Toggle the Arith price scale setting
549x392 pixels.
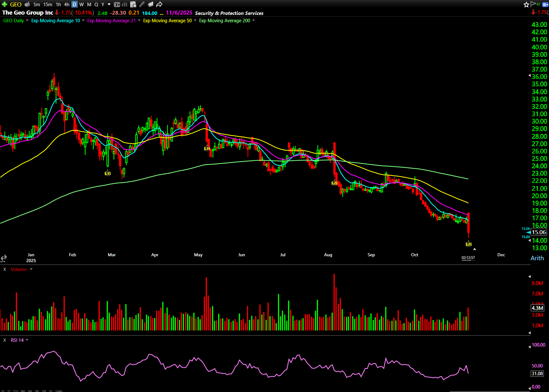tap(537, 258)
